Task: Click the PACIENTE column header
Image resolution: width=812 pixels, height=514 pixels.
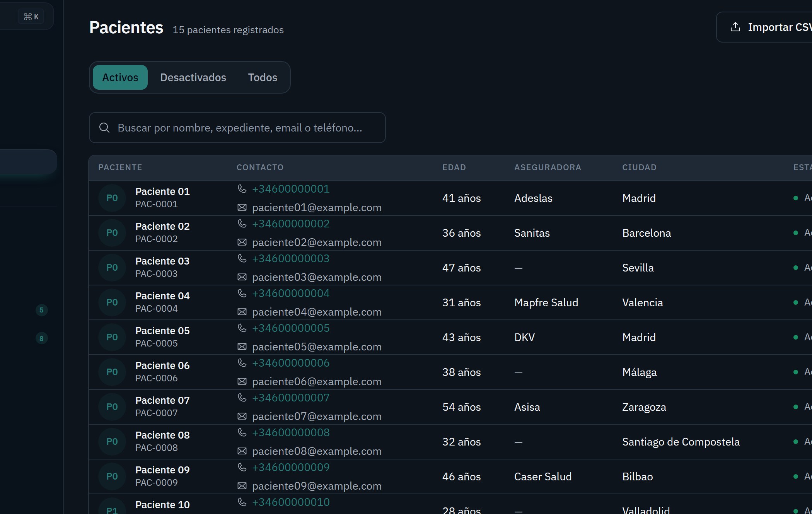Action: click(x=120, y=167)
